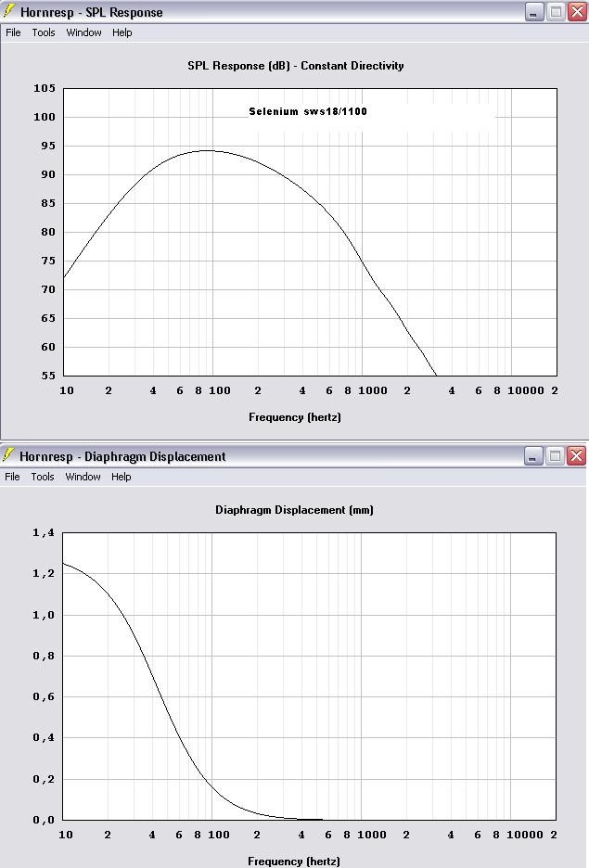Click the 105 value on SPL axis
The width and height of the screenshot is (589, 868).
[x=45, y=88]
